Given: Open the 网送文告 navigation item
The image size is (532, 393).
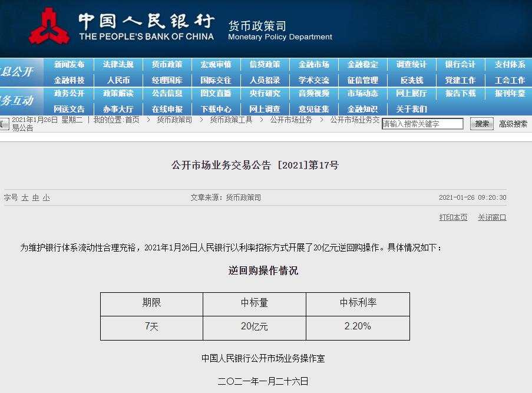Looking at the screenshot, I should click(69, 109).
